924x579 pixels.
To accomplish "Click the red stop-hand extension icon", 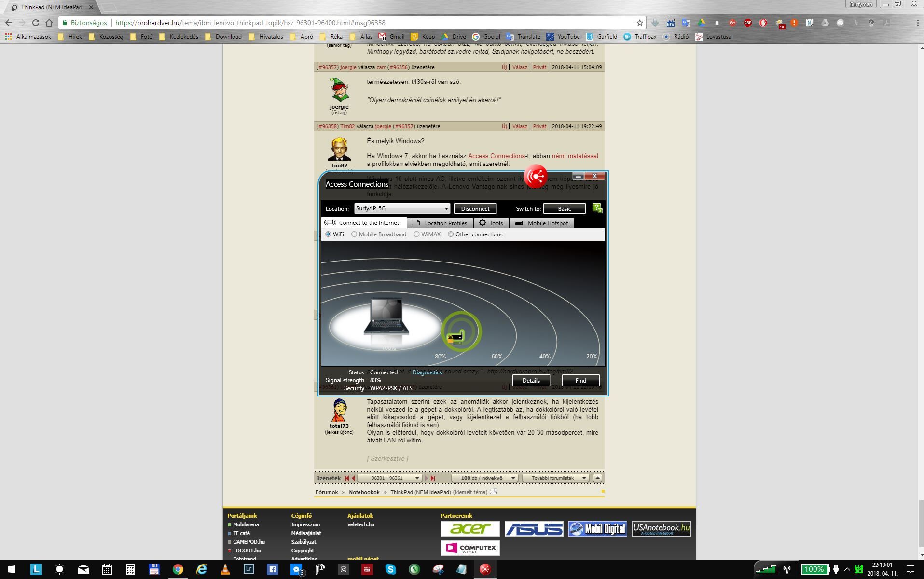I will point(763,23).
